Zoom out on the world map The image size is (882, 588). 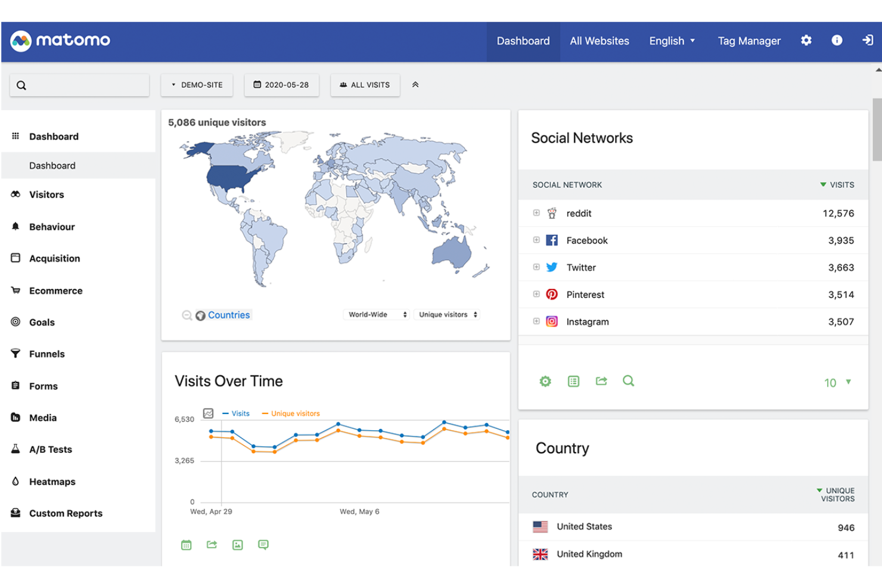pos(187,315)
